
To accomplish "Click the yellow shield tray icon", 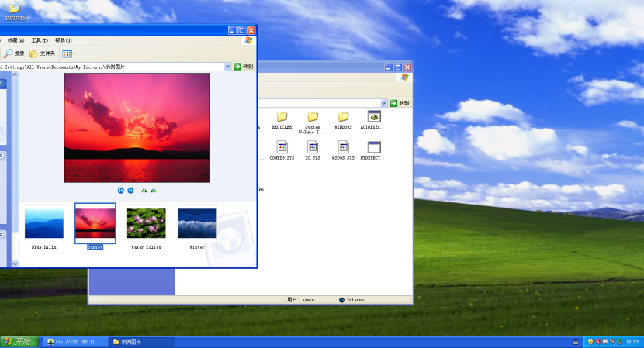I will point(590,342).
